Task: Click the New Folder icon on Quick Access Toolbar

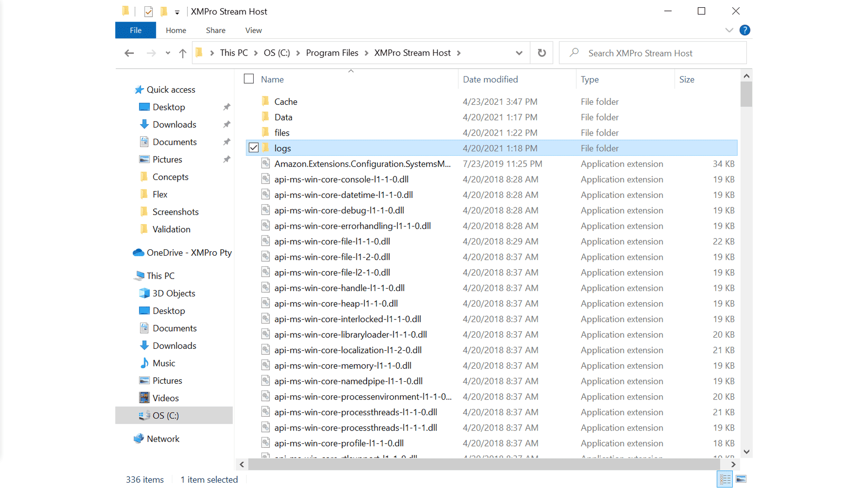Action: coord(164,11)
